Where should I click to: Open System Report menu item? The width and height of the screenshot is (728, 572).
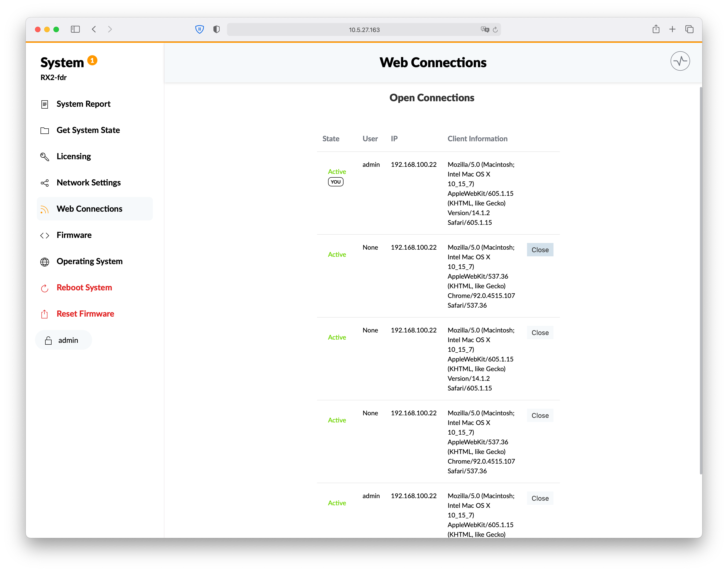(95, 104)
